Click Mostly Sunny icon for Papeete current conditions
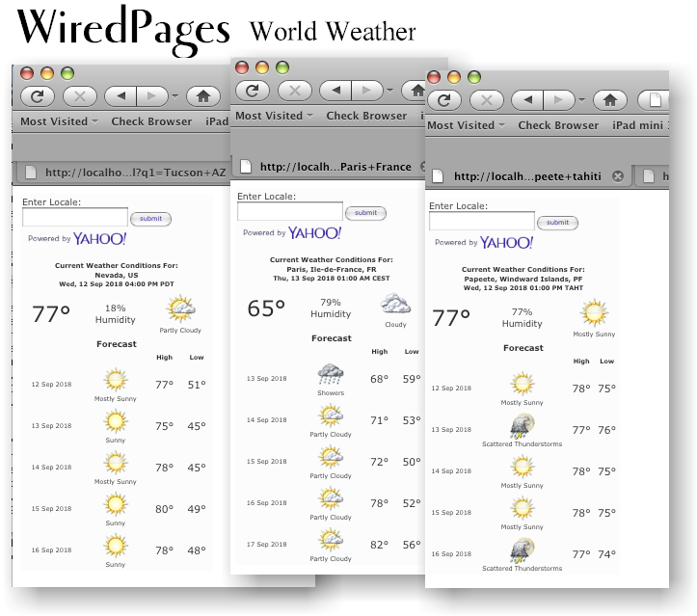This screenshot has width=697, height=616. [x=594, y=312]
